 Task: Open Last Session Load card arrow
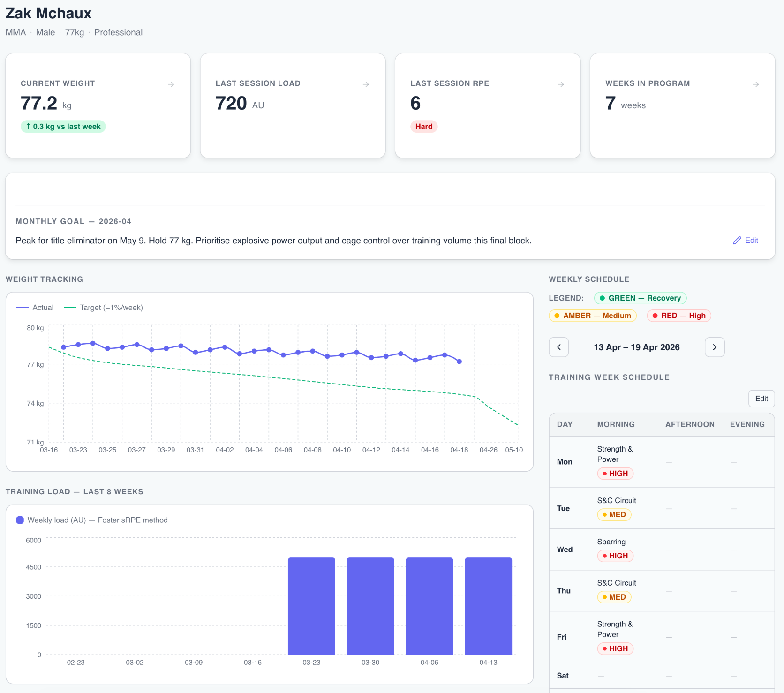(366, 84)
